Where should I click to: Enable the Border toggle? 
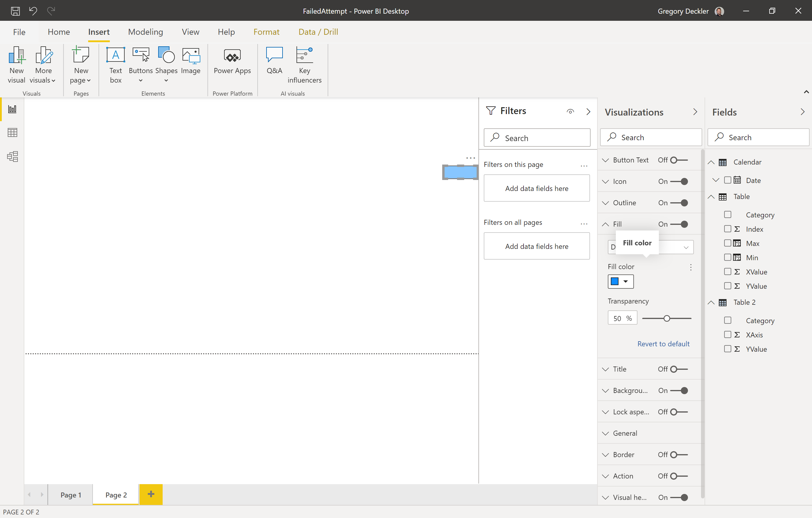click(679, 454)
